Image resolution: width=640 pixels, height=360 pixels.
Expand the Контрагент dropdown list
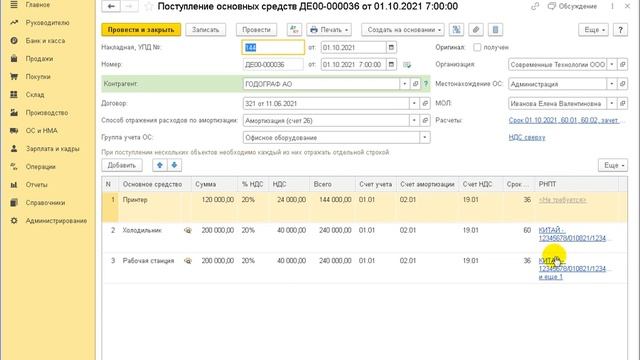click(404, 84)
